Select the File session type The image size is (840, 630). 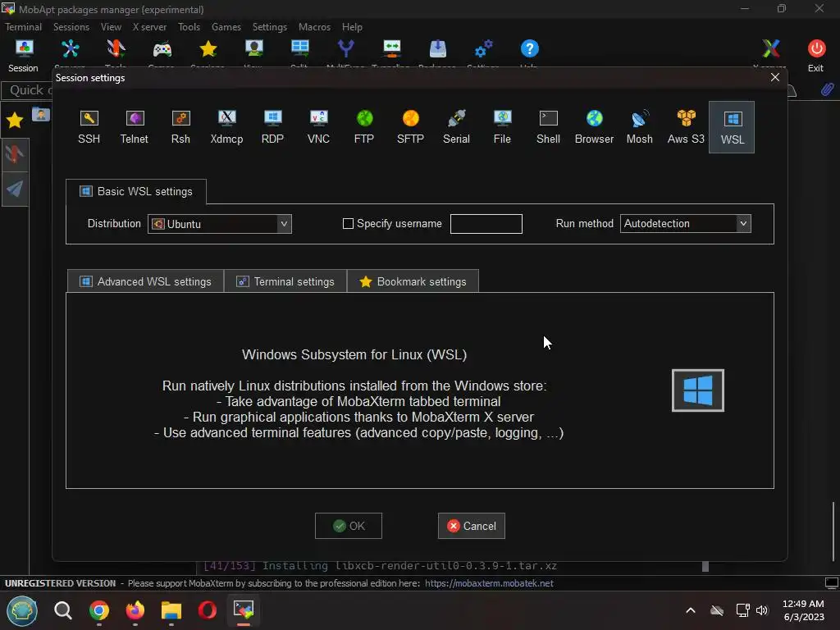pos(502,127)
